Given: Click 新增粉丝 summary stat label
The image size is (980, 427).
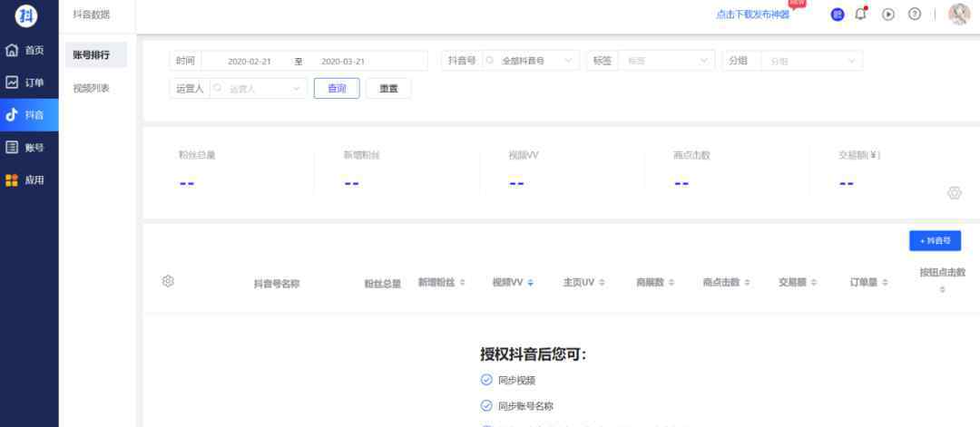Looking at the screenshot, I should pyautogui.click(x=361, y=155).
